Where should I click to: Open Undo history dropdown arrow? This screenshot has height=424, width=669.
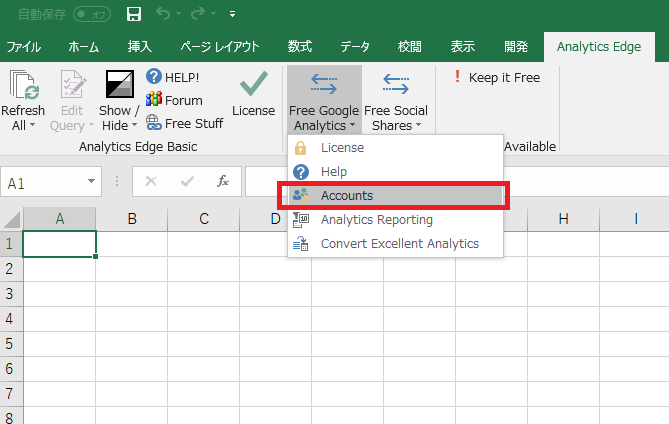[178, 14]
